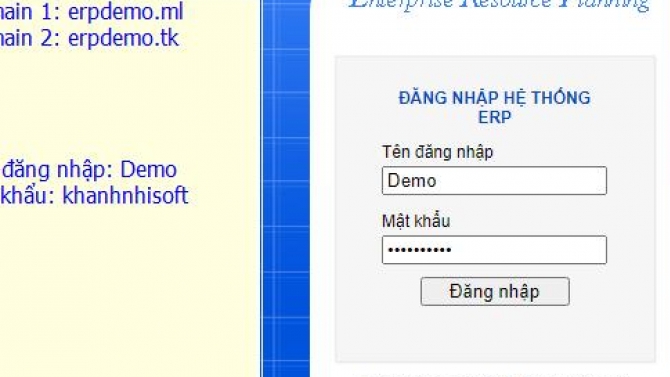Viewport: 670px width, 377px height.
Task: Focus the Mật khẩu password field
Action: tap(494, 250)
